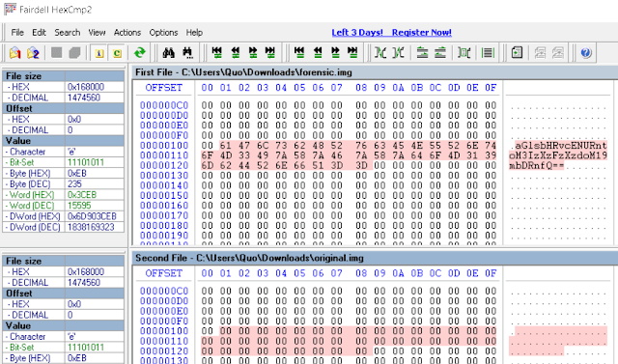This screenshot has width=618, height=364.
Task: Click the first grayed-out square toolbar icon
Action: pos(57,52)
